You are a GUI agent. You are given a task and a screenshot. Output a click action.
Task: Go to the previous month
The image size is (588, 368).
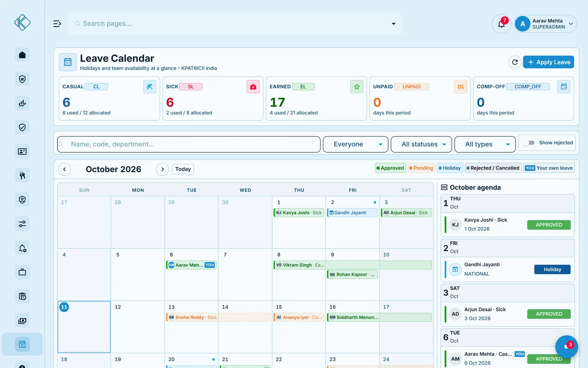tap(65, 169)
